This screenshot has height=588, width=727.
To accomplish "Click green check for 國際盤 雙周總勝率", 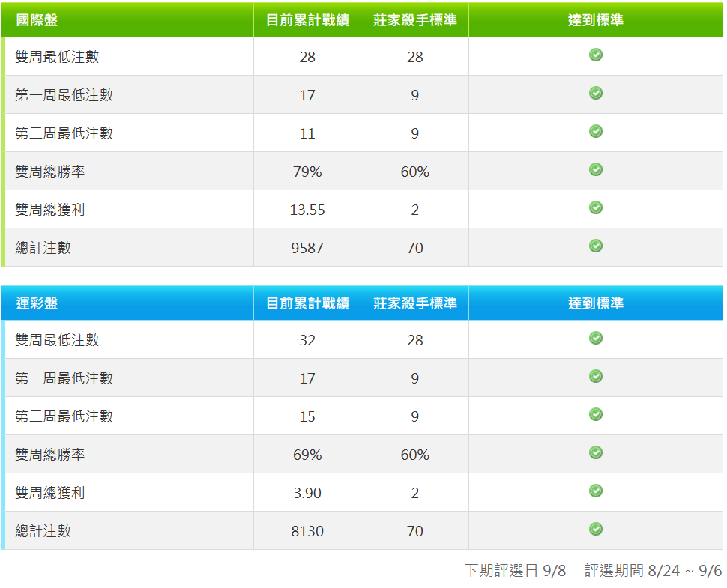I will [x=595, y=169].
